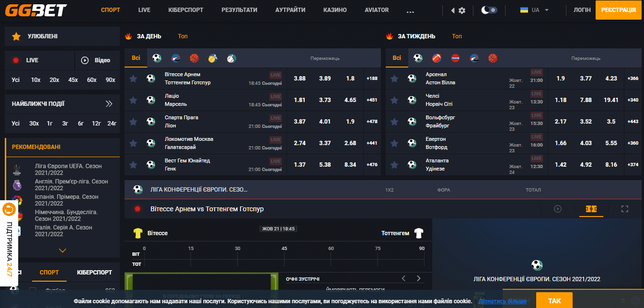
Task: Click the Vitesse yellow jersey icon
Action: (x=138, y=233)
